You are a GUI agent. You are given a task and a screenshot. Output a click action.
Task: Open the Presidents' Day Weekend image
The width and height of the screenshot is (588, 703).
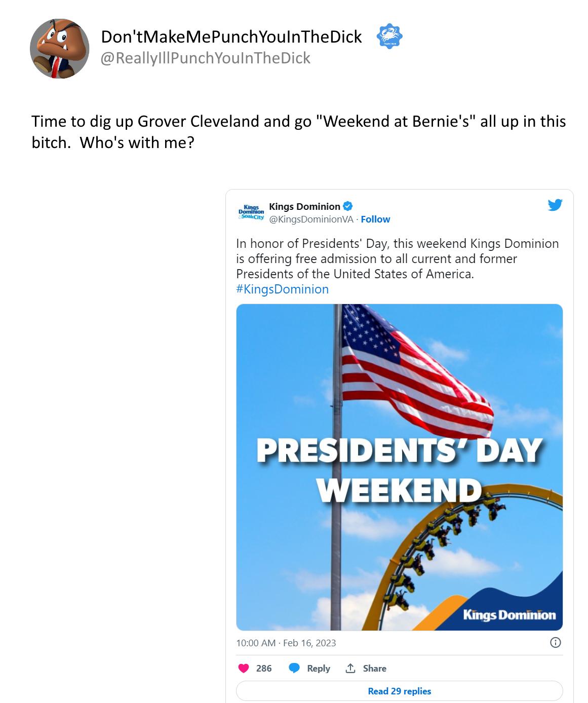tap(399, 466)
